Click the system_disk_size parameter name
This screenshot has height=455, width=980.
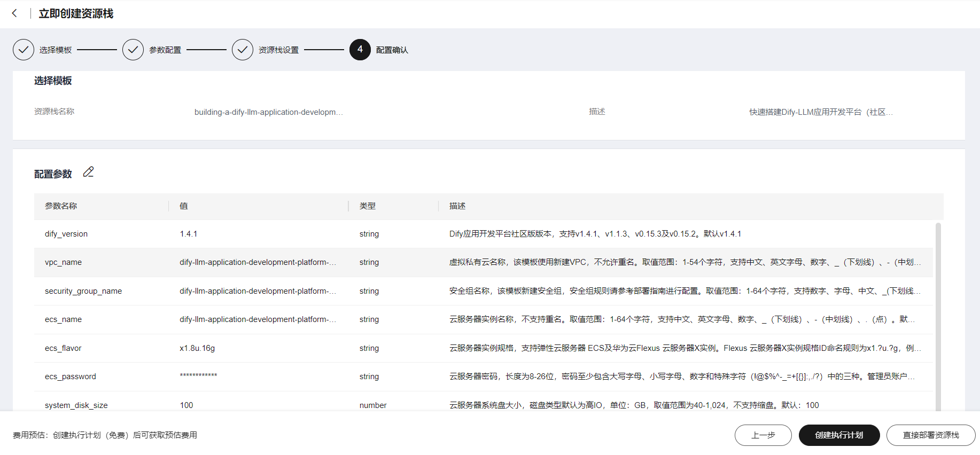point(76,405)
